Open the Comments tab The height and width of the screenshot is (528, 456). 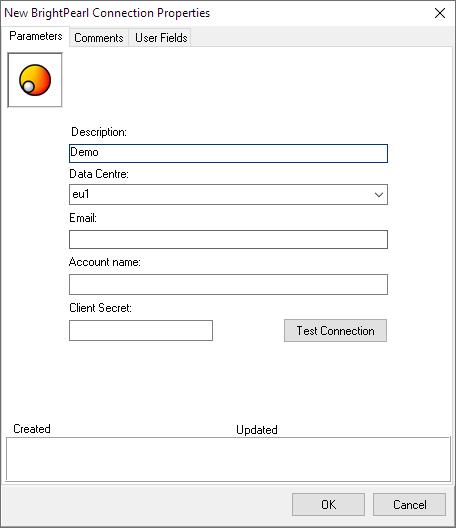click(99, 38)
